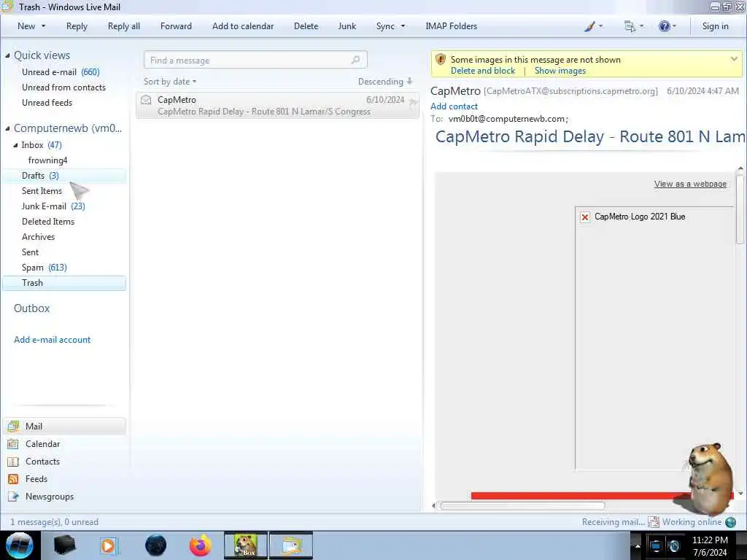
Task: Click Sign in
Action: pos(715,26)
